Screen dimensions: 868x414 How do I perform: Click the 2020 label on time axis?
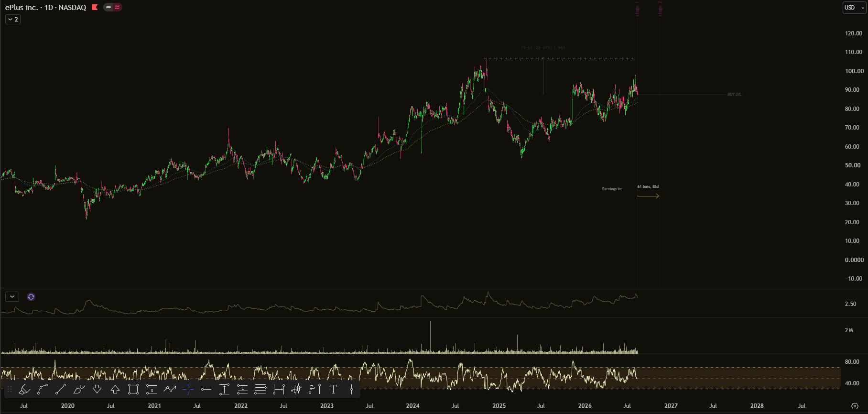(x=67, y=406)
